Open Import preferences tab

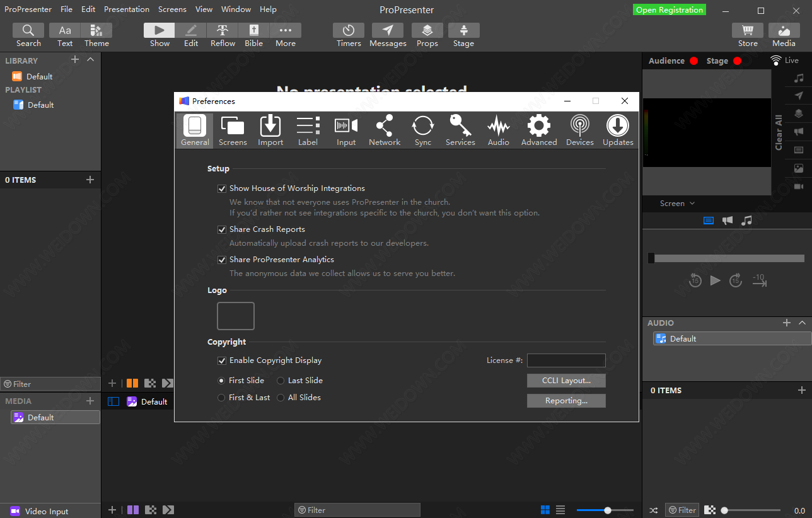click(x=270, y=130)
